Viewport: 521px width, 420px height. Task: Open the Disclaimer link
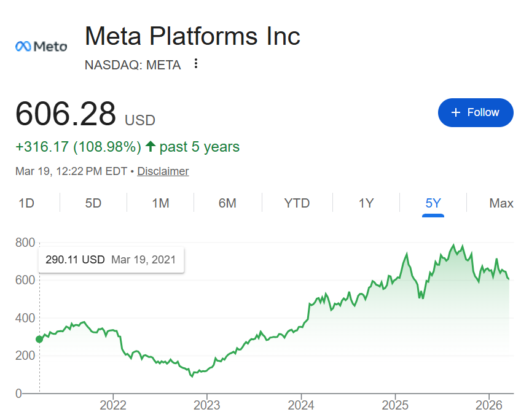(163, 171)
